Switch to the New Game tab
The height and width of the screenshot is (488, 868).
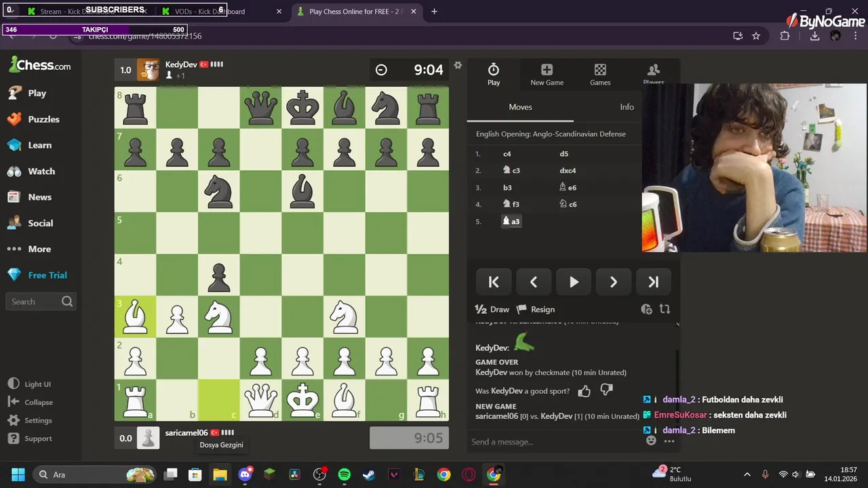547,75
